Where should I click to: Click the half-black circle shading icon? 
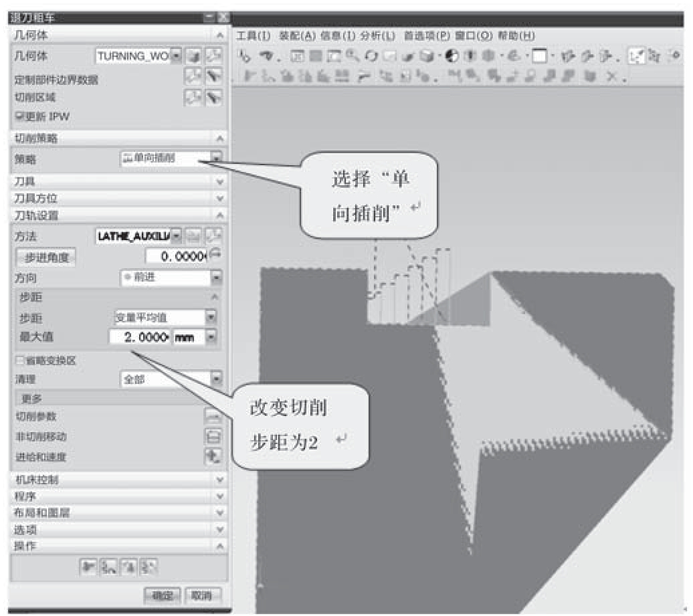coord(452,56)
